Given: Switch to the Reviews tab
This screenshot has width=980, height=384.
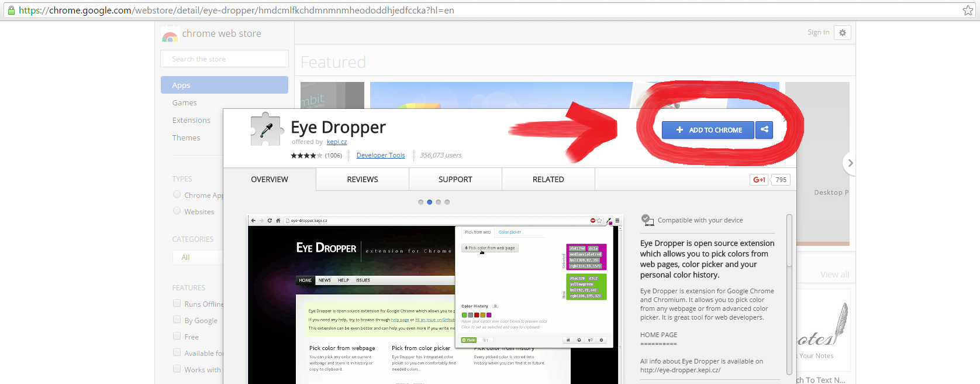Looking at the screenshot, I should pos(362,180).
